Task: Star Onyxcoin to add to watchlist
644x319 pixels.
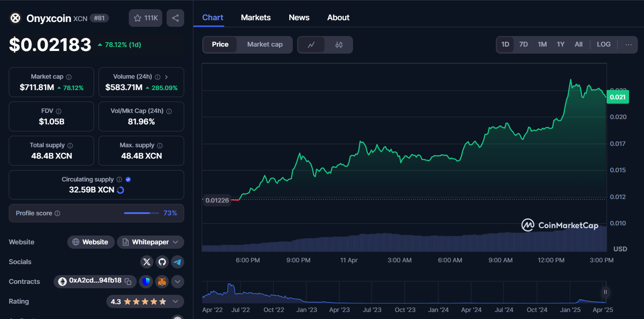Action: coord(146,18)
